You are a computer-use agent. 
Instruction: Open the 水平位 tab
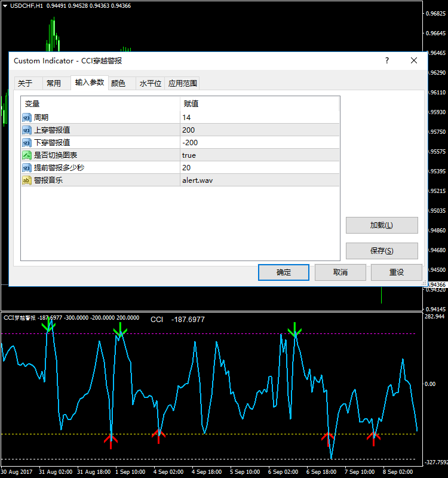[151, 83]
